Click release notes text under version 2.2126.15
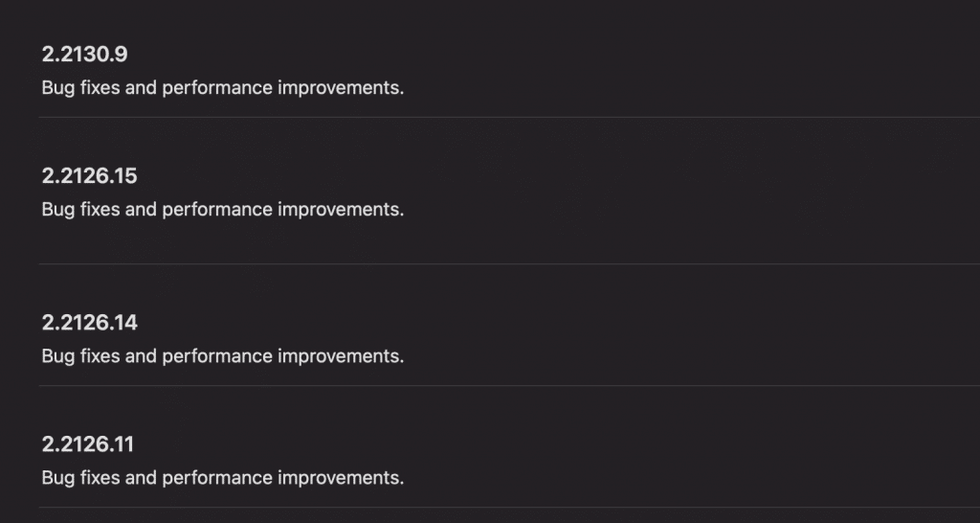The width and height of the screenshot is (980, 523). [222, 210]
